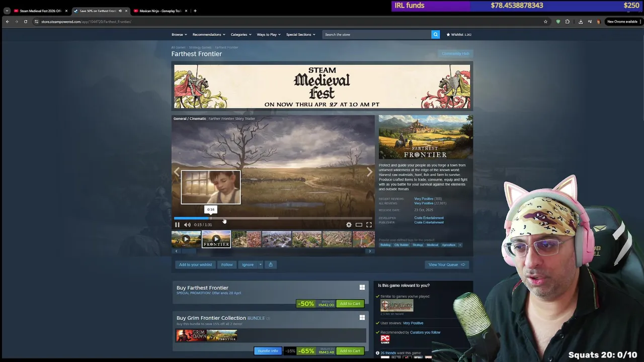Open the green shield extension icon
The height and width of the screenshot is (362, 644).
click(558, 22)
